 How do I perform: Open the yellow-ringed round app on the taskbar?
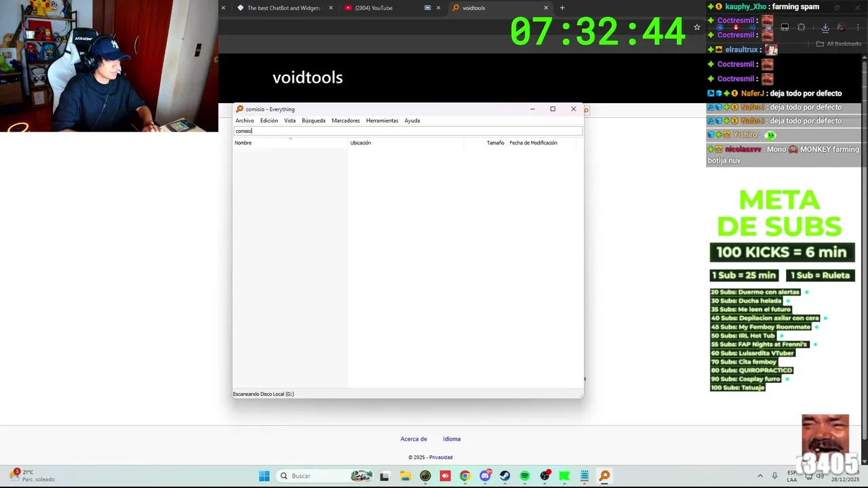(x=425, y=476)
